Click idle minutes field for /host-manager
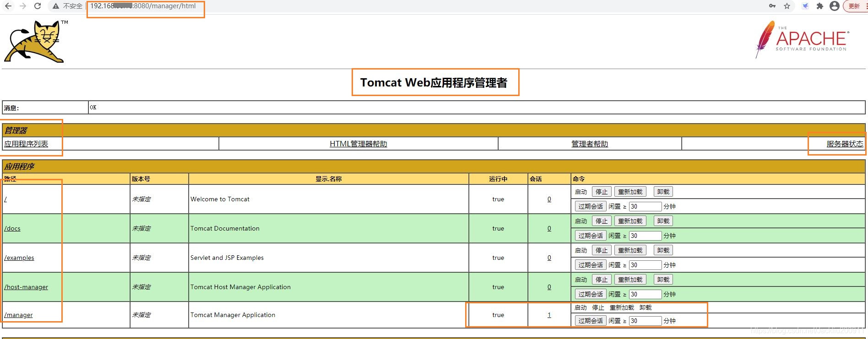This screenshot has height=339, width=868. tap(645, 294)
